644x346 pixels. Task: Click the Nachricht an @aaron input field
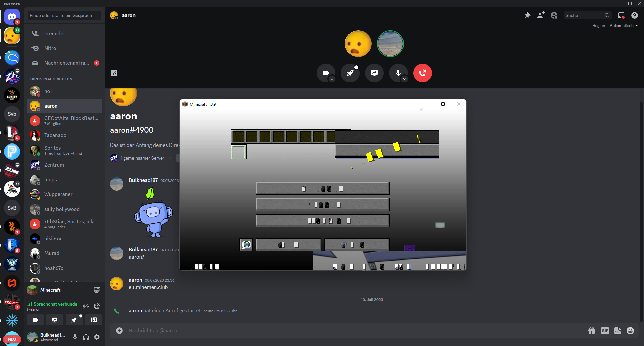point(335,331)
